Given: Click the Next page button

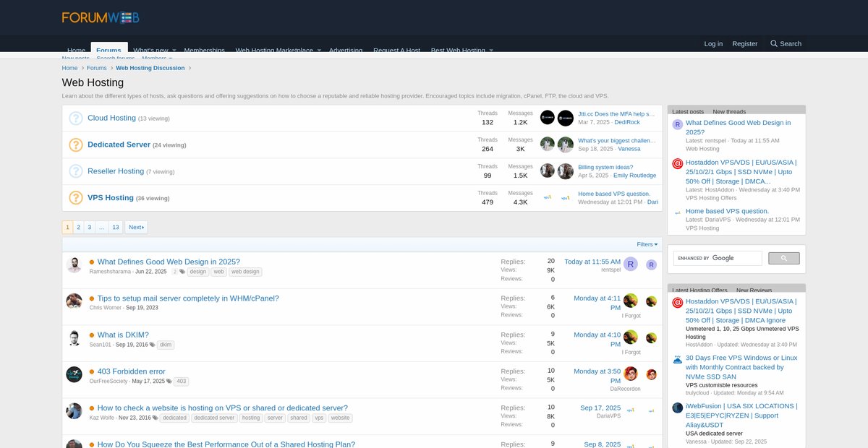Looking at the screenshot, I should coord(136,227).
